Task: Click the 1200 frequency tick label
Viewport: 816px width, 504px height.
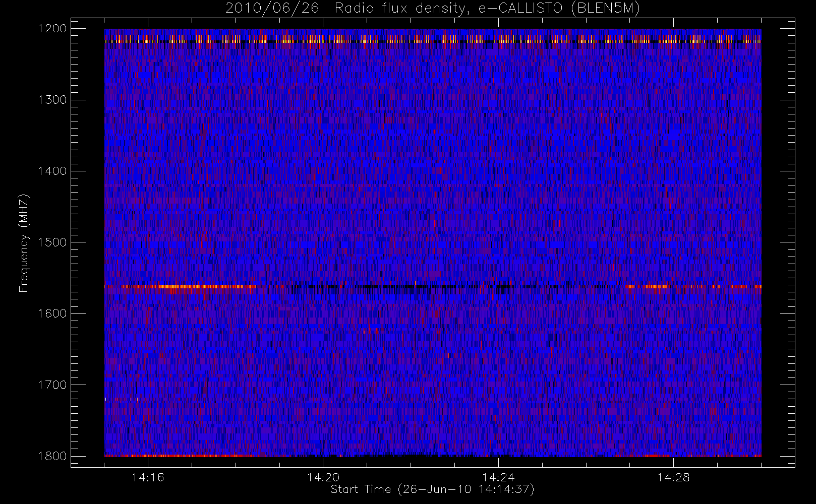Action: [x=52, y=29]
